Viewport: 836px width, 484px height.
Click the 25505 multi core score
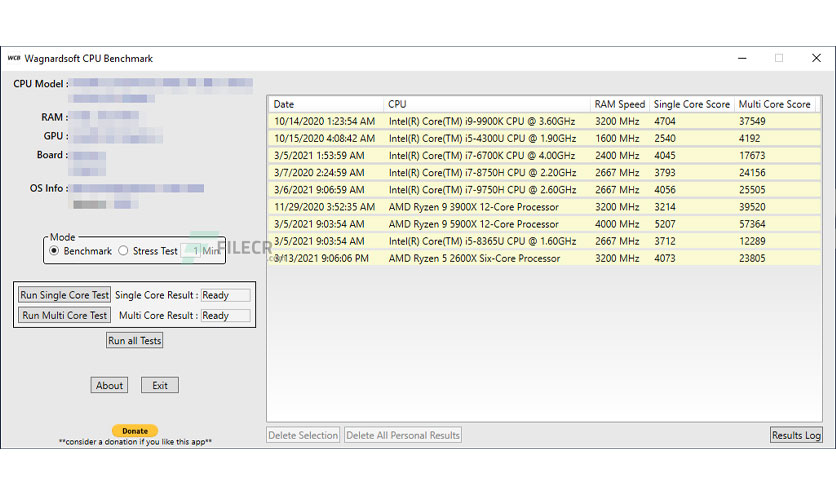tap(752, 189)
